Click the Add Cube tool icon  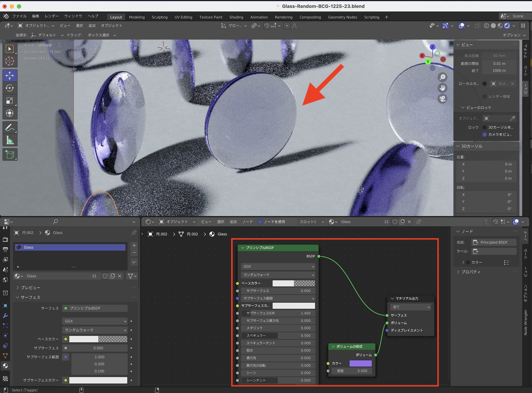(x=10, y=154)
